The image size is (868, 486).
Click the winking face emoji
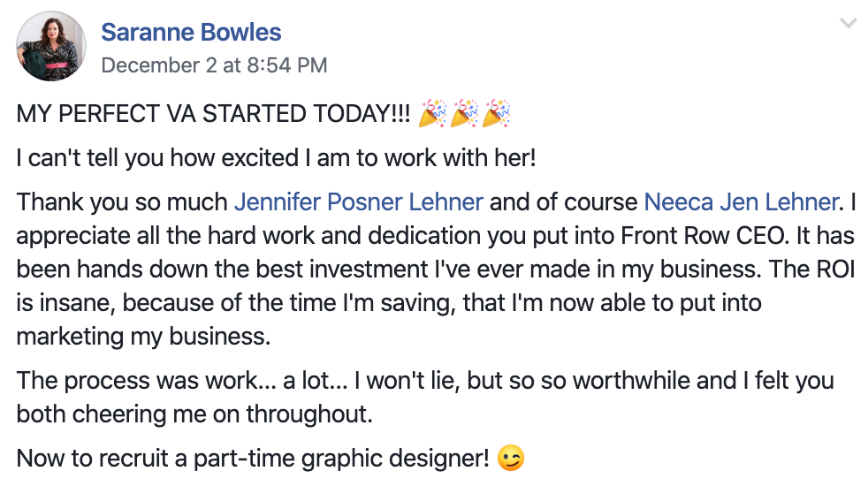pyautogui.click(x=510, y=459)
